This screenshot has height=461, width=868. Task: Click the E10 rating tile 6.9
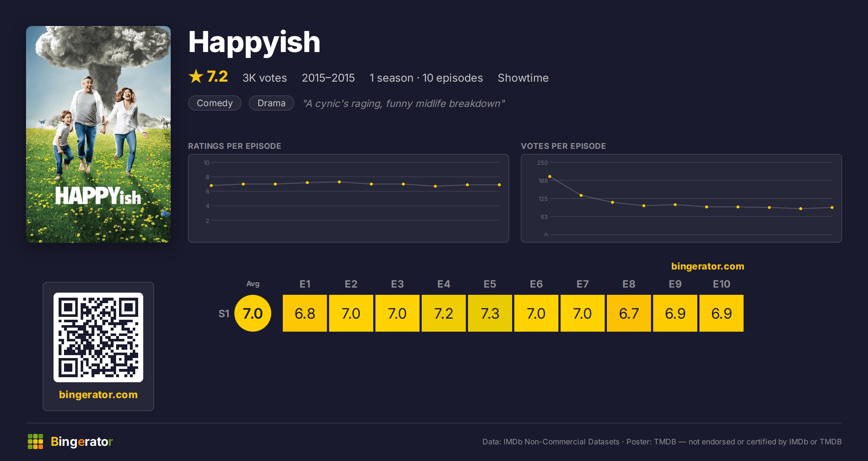722,313
